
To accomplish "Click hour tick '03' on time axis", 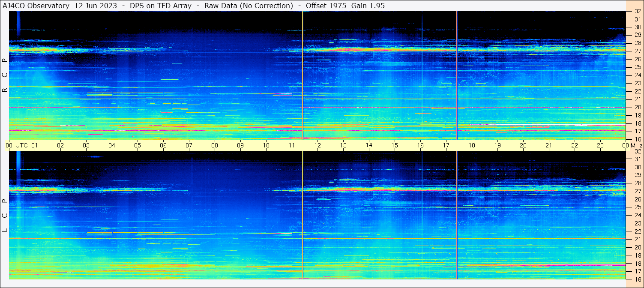I will pyautogui.click(x=86, y=145).
